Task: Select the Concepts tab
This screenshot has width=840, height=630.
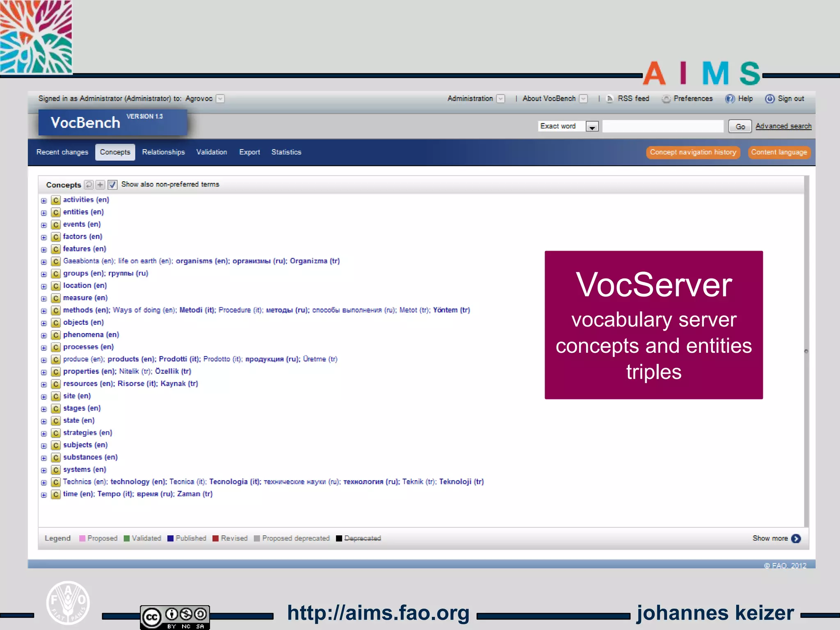Action: (115, 152)
